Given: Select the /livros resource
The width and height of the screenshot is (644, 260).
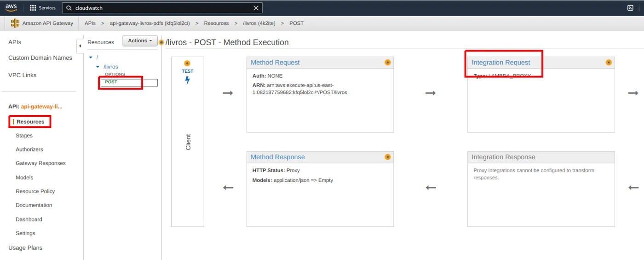Looking at the screenshot, I should [x=111, y=67].
